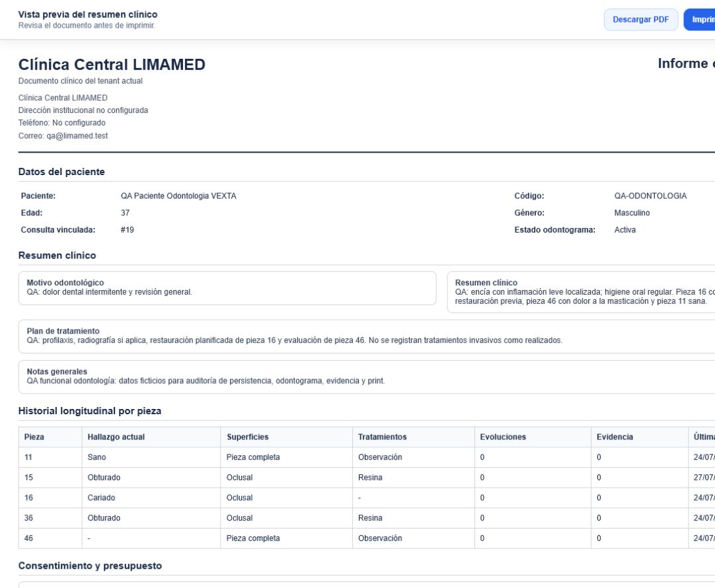This screenshot has width=715, height=588.
Task: Select the Cariado cell for pieza 16
Action: 151,497
